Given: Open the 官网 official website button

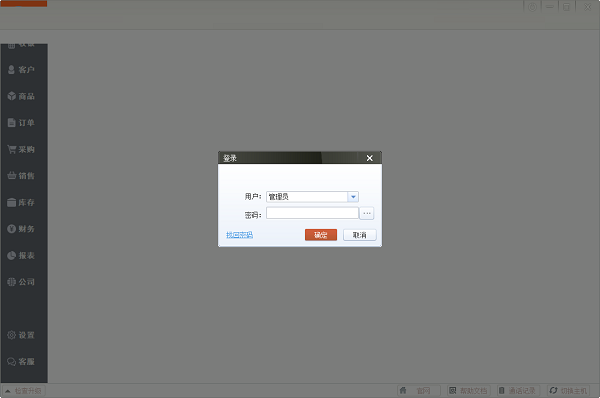Looking at the screenshot, I should pos(419,391).
